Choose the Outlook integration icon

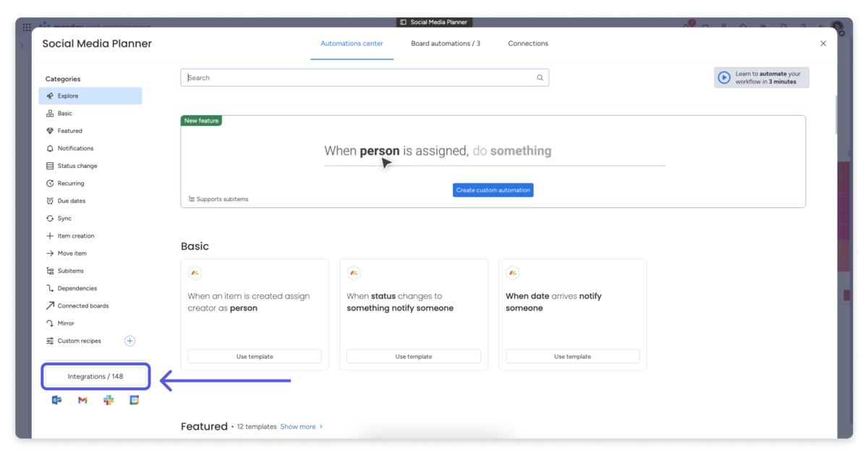tap(56, 400)
